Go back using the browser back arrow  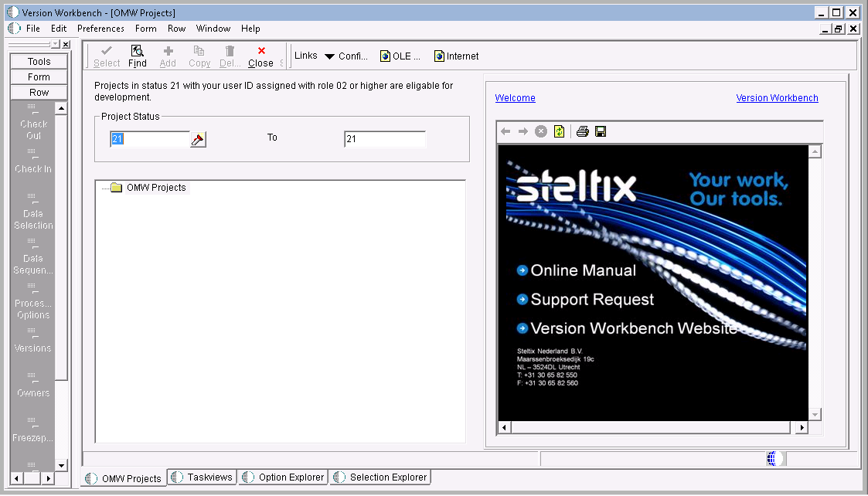coord(505,131)
